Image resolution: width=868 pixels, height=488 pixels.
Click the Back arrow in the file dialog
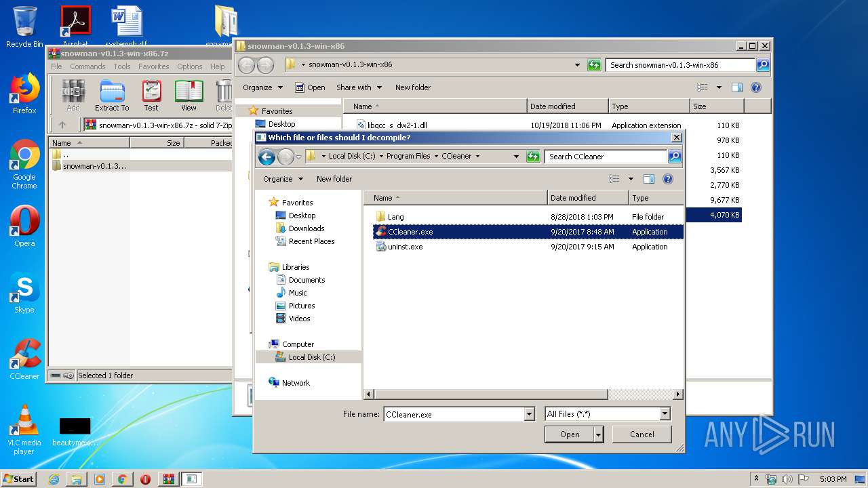point(267,157)
